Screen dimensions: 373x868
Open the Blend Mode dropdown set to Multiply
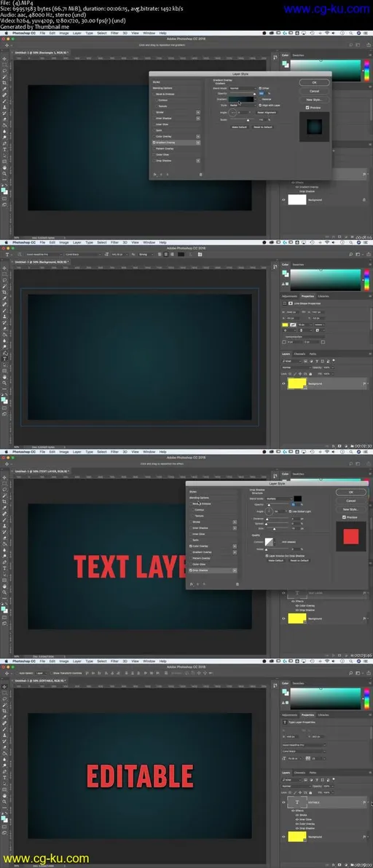pos(279,499)
